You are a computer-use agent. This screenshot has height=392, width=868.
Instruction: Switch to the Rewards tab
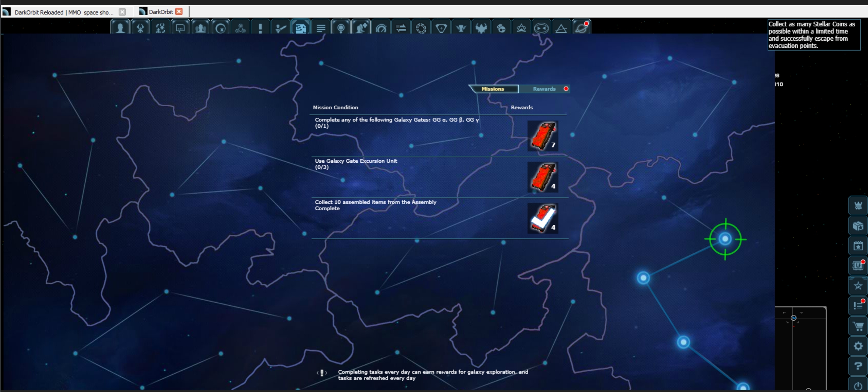pyautogui.click(x=544, y=89)
